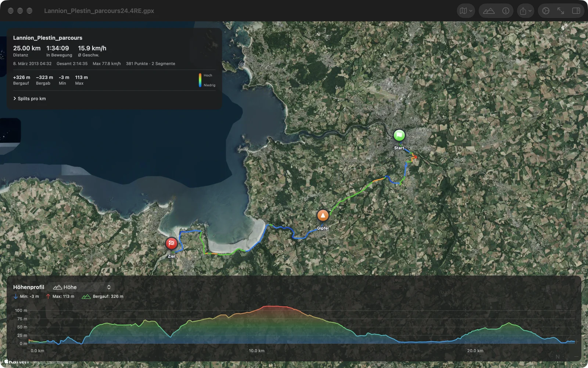
Task: Click the 20.0 km axis label
Action: coord(475,351)
